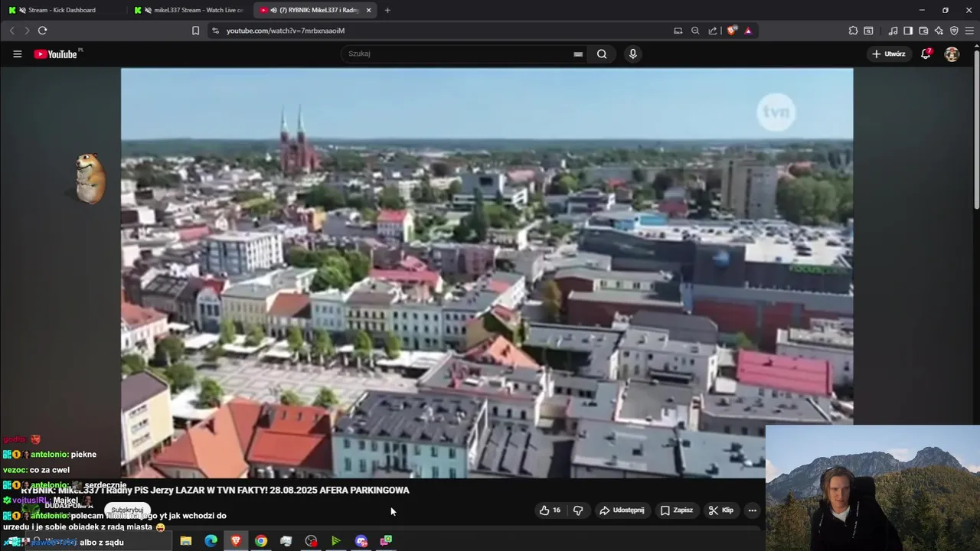Open the music note media control icon
The height and width of the screenshot is (551, 980).
point(893,31)
